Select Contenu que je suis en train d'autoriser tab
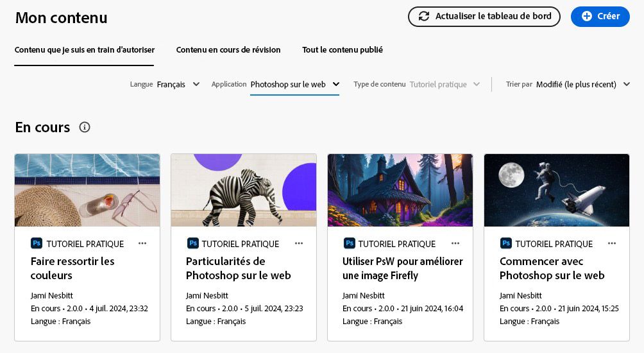 coord(85,50)
